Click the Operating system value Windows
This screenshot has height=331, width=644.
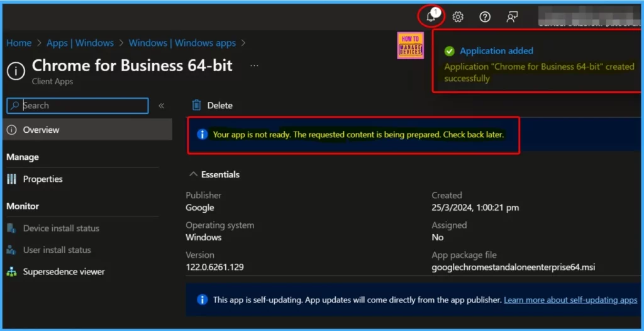tap(203, 237)
